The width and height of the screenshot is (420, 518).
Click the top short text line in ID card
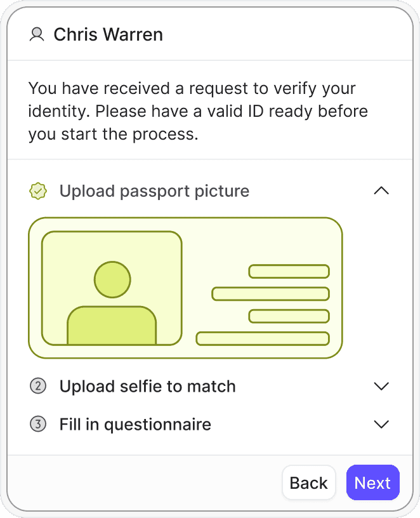[289, 271]
